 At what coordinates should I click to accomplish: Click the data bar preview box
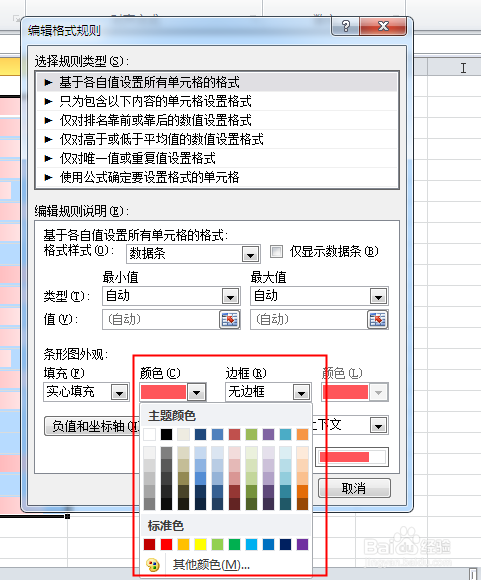tap(352, 457)
